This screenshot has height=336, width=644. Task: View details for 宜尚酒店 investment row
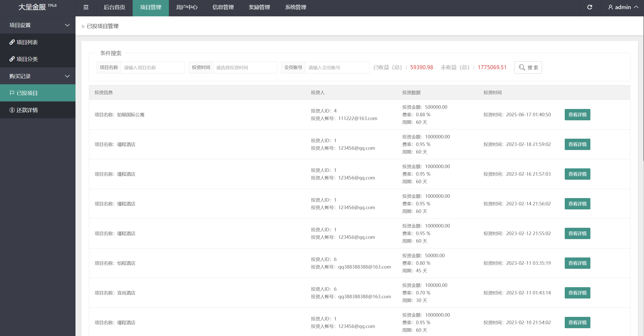click(577, 293)
